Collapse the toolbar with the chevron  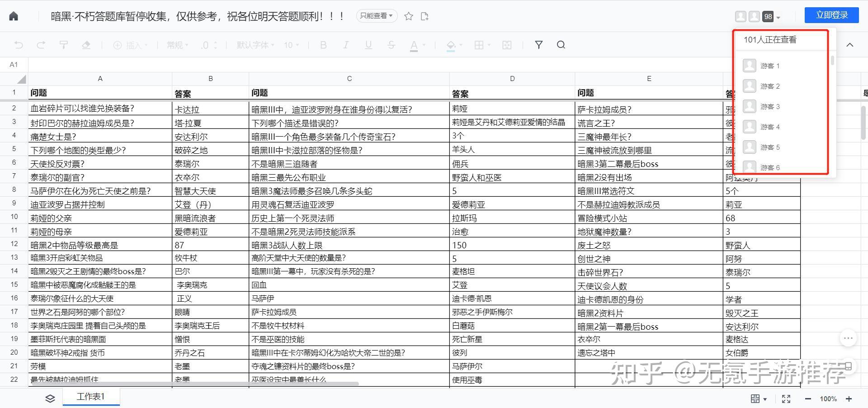click(850, 45)
